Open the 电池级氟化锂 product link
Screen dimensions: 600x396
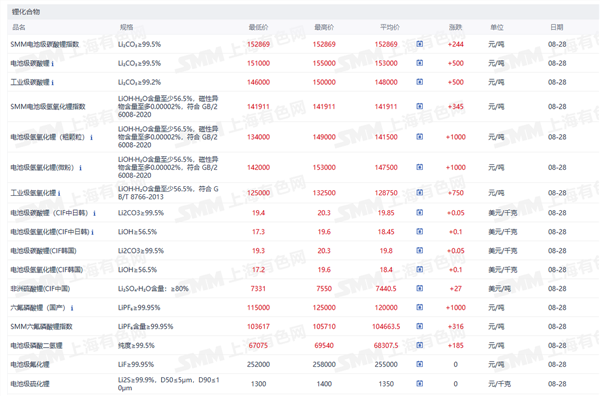click(x=30, y=364)
